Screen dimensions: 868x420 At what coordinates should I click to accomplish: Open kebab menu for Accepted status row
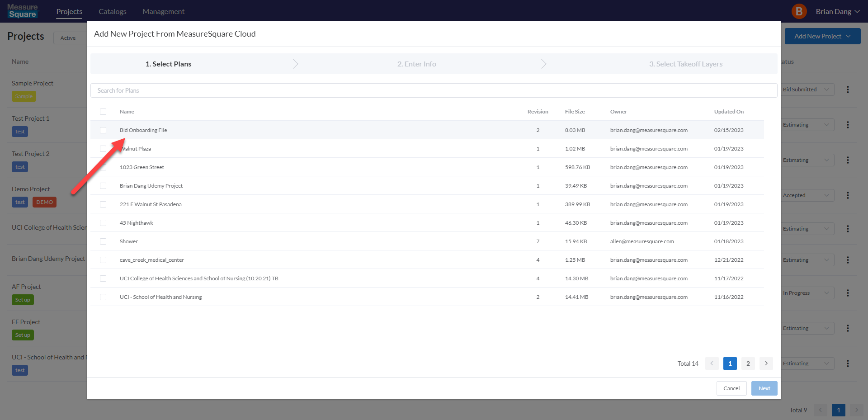[x=848, y=195]
